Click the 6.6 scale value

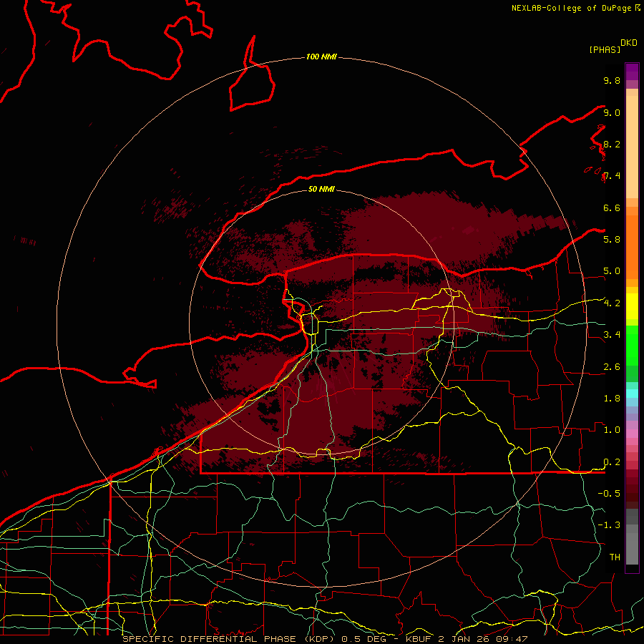coord(612,208)
